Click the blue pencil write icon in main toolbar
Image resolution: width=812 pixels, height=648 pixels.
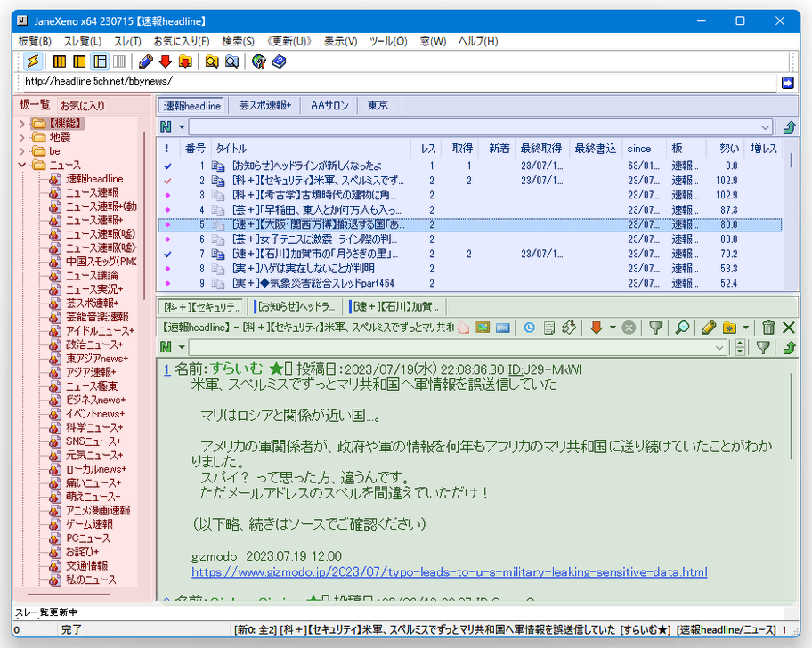(145, 61)
